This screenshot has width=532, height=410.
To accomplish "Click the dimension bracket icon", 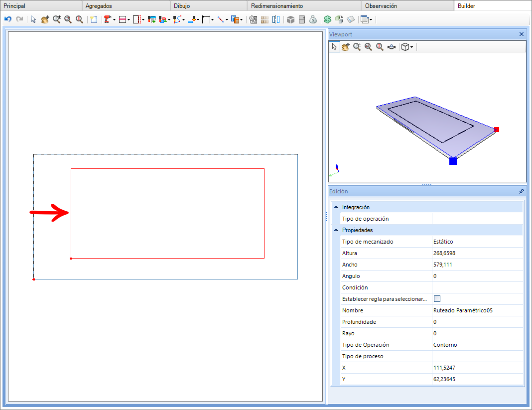I will [206, 19].
